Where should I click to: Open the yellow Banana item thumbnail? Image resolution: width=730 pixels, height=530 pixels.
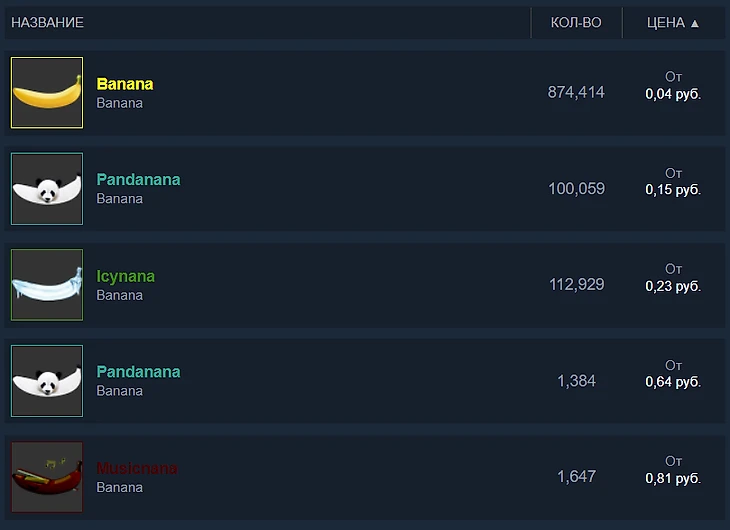[47, 93]
